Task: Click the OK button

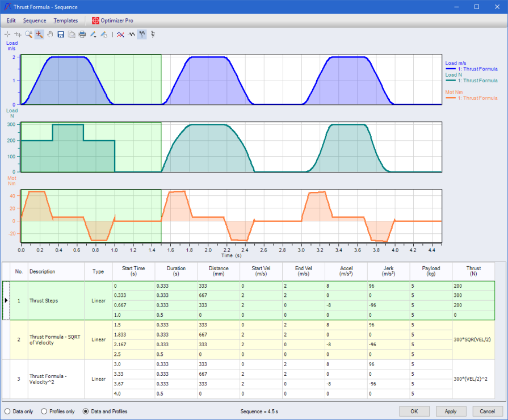Action: click(414, 411)
